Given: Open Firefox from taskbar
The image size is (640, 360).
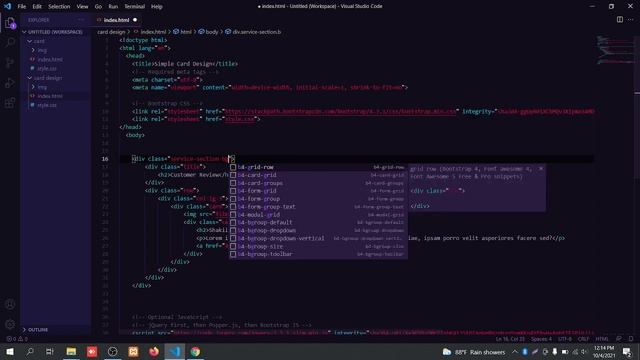Looking at the screenshot, I should pos(154,351).
